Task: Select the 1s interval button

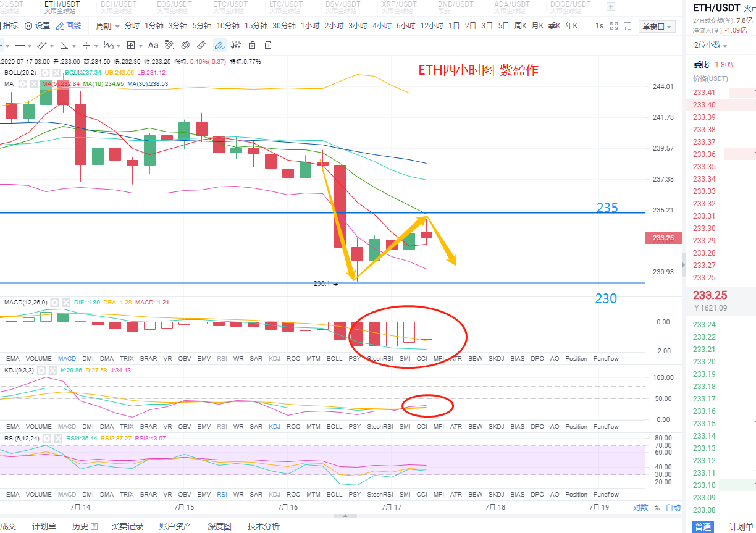Action: pyautogui.click(x=599, y=26)
